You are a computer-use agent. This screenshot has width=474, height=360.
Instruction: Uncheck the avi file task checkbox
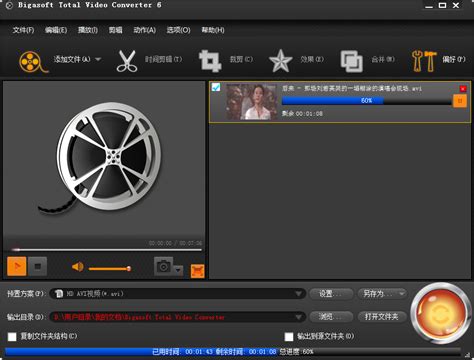point(216,87)
